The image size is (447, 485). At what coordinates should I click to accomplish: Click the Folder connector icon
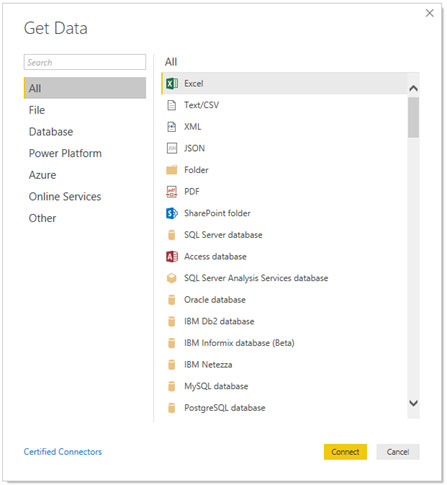pos(172,170)
